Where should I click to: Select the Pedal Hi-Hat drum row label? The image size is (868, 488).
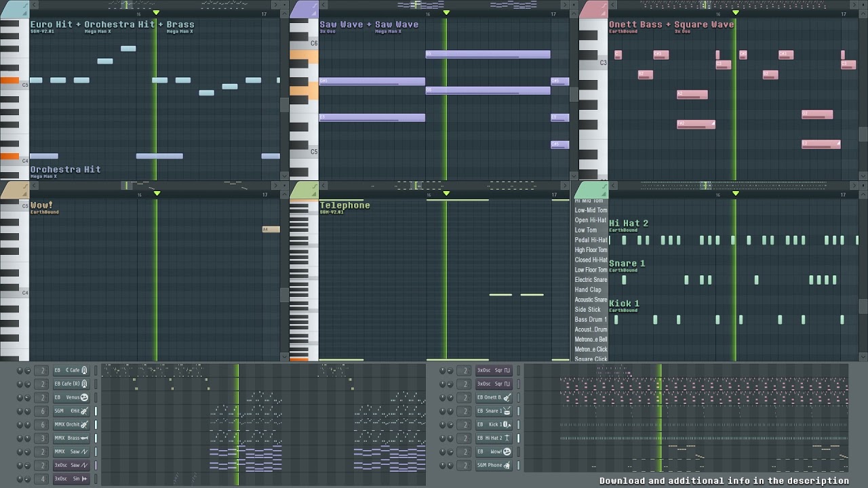[591, 240]
